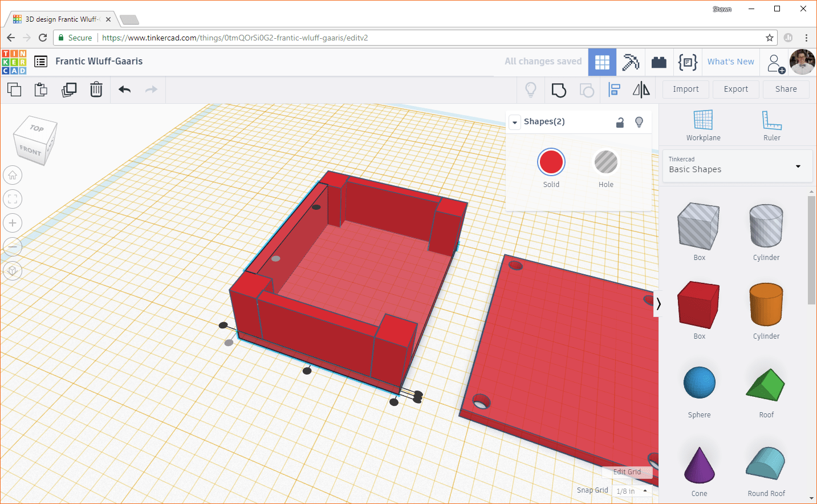
Task: Select the Workplane tool
Action: click(x=703, y=125)
